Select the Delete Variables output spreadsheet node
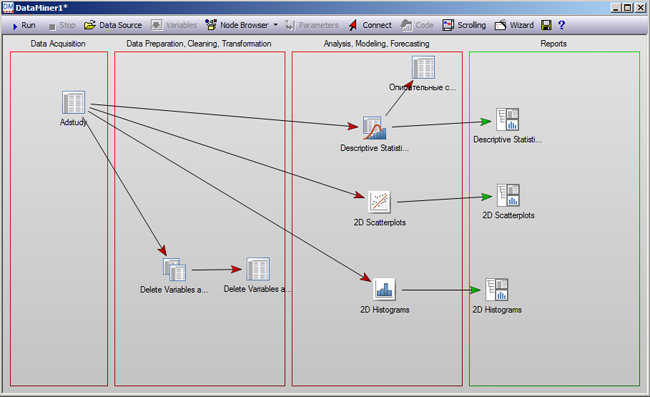 coord(258,269)
